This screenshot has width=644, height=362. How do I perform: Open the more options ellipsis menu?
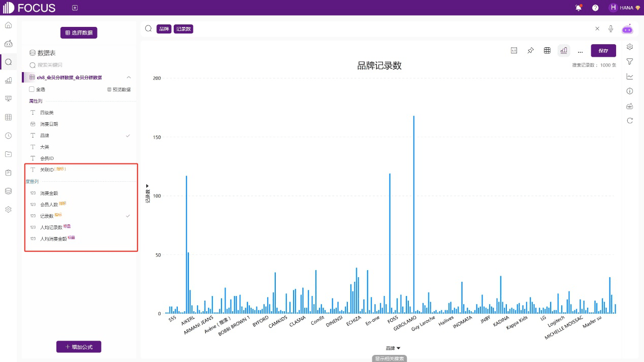[x=580, y=51]
